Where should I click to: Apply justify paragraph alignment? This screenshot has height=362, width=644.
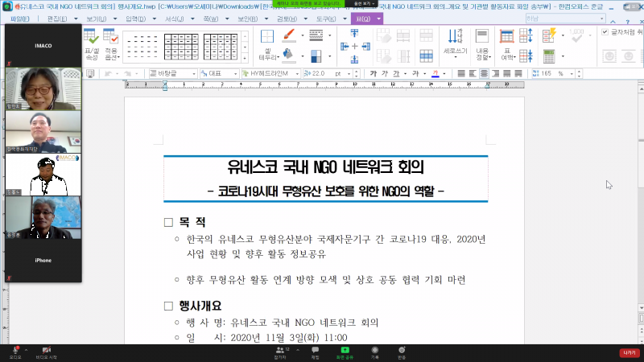pos(461,73)
